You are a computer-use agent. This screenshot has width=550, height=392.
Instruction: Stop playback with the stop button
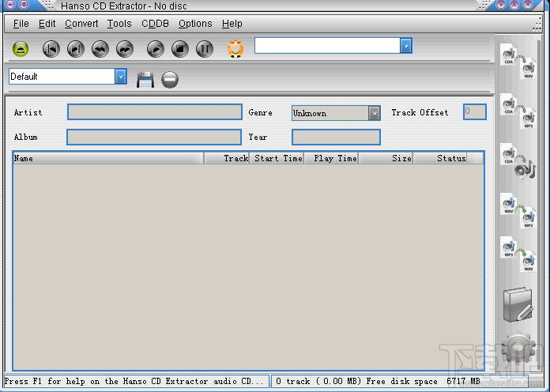click(x=180, y=49)
